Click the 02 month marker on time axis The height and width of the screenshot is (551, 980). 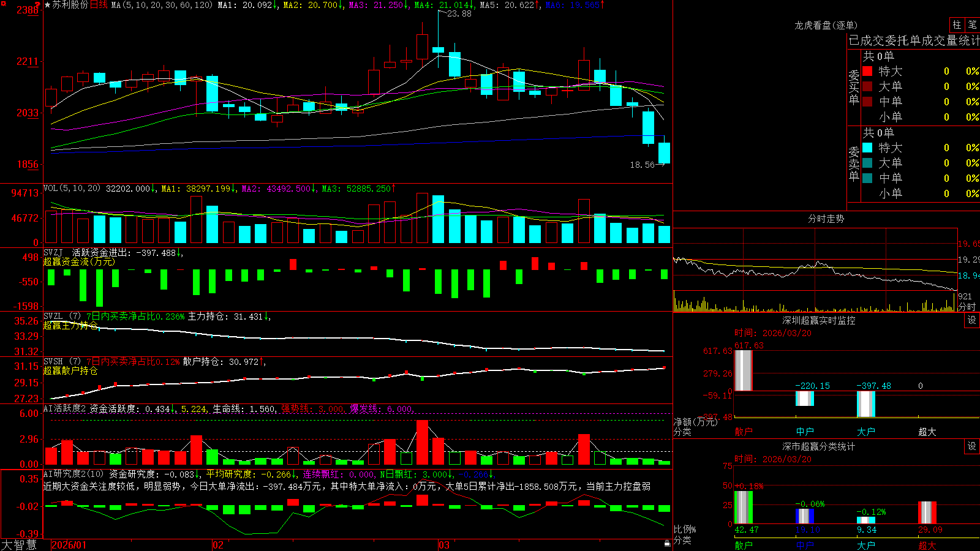click(x=218, y=545)
